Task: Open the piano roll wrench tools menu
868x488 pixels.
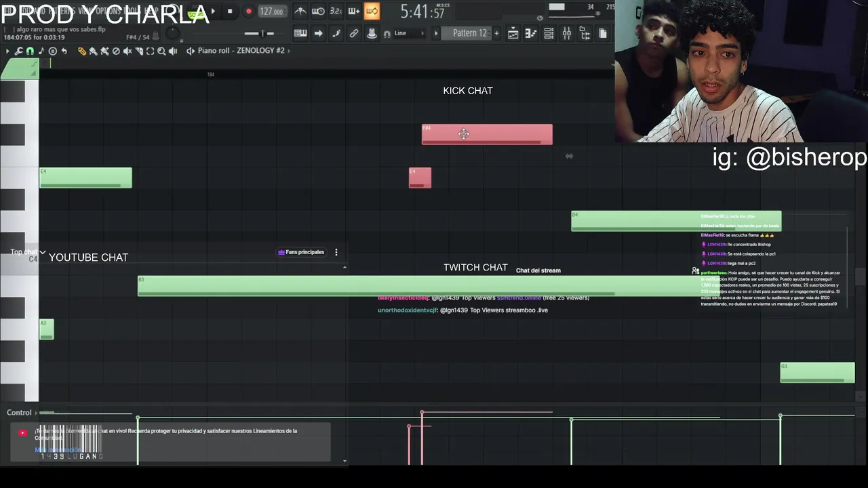Action: [x=18, y=51]
